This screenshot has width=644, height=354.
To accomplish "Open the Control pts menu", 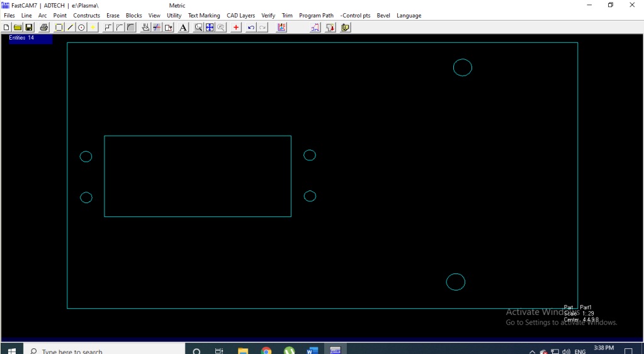I will pos(355,16).
